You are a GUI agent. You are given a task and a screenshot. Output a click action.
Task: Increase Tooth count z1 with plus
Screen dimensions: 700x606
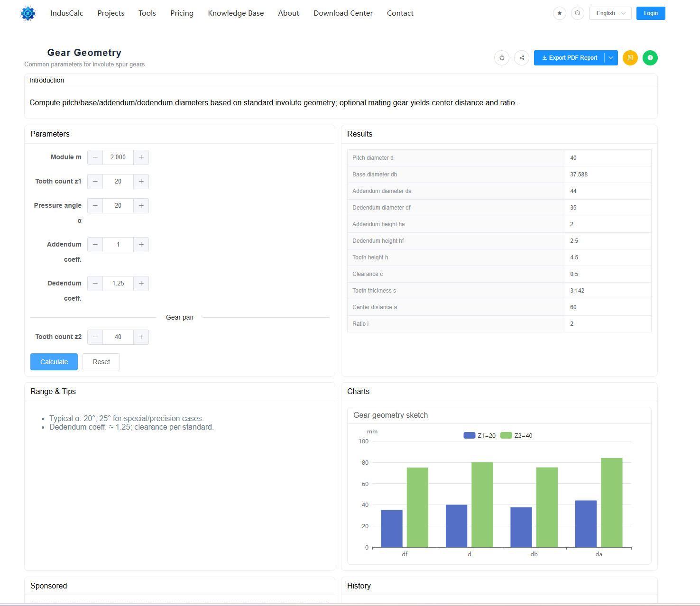click(141, 182)
